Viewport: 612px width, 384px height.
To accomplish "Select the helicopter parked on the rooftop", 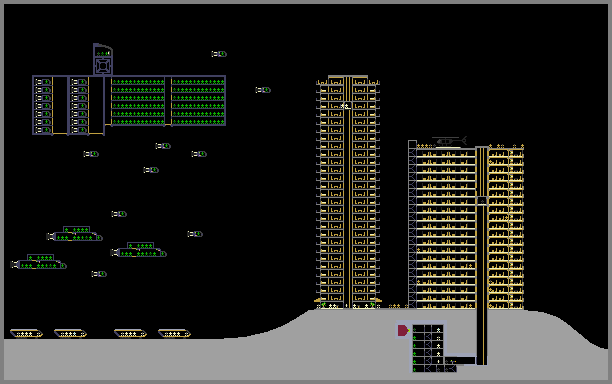I will (x=449, y=140).
